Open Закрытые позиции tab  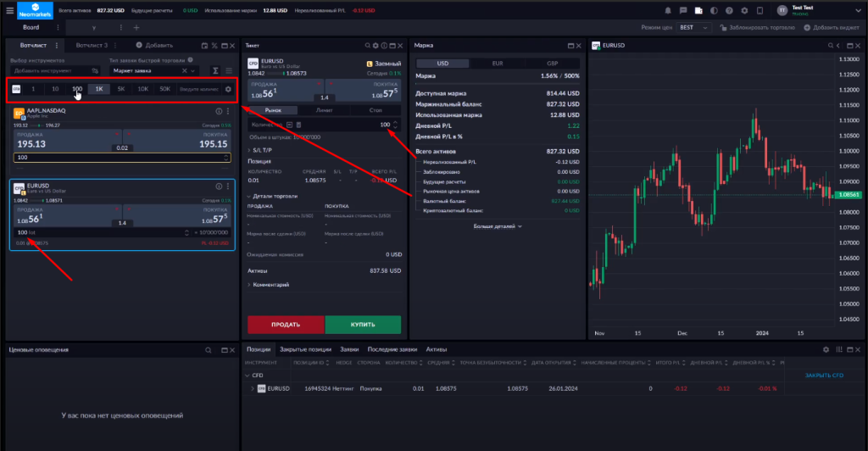305,350
